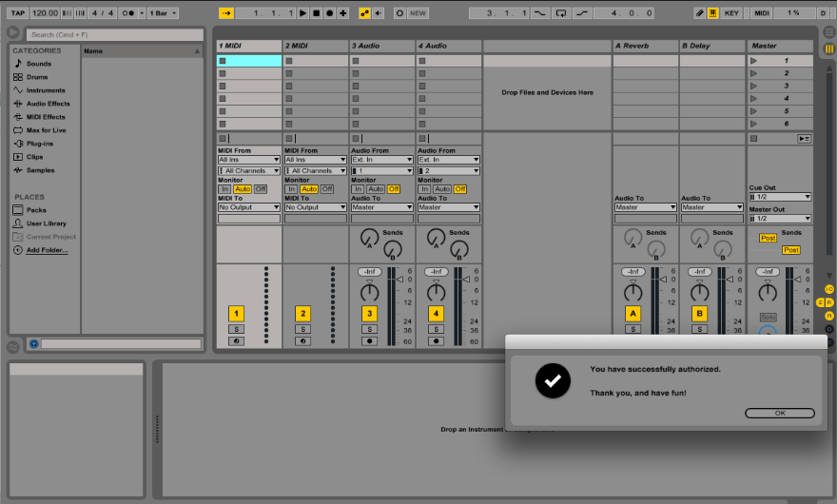Click the Play button in transport
This screenshot has width=837, height=504.
pos(302,12)
